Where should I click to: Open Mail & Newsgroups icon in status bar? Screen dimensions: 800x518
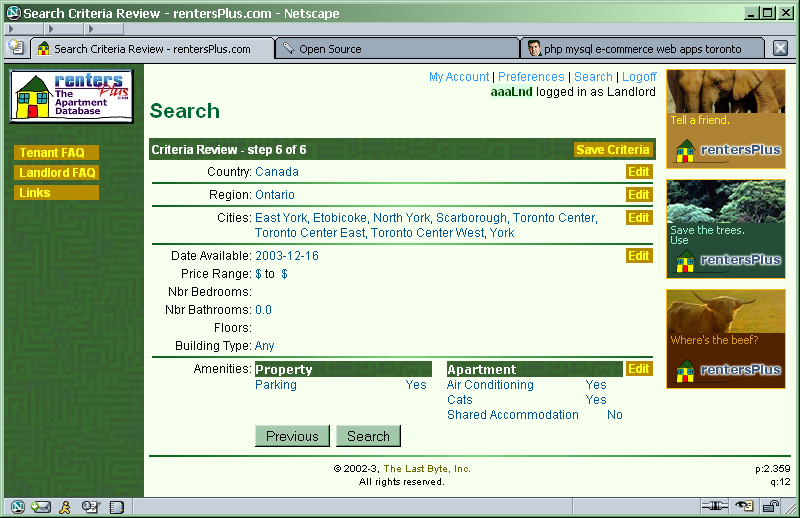(41, 506)
